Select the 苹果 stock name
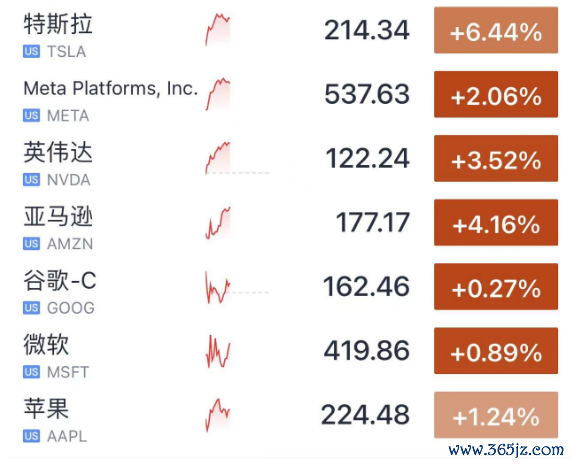The image size is (571, 465). (x=46, y=409)
